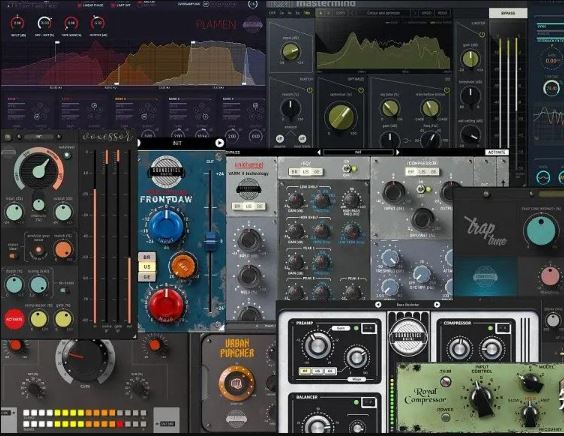Screen dimensions: 564x436
Task: Click the Low Shelf gain knob
Action: point(296,200)
